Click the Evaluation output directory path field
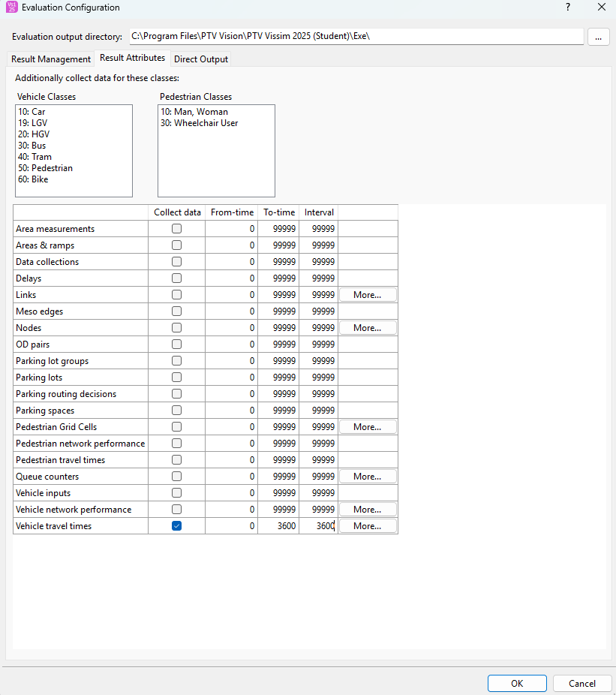Image resolution: width=616 pixels, height=695 pixels. [356, 36]
